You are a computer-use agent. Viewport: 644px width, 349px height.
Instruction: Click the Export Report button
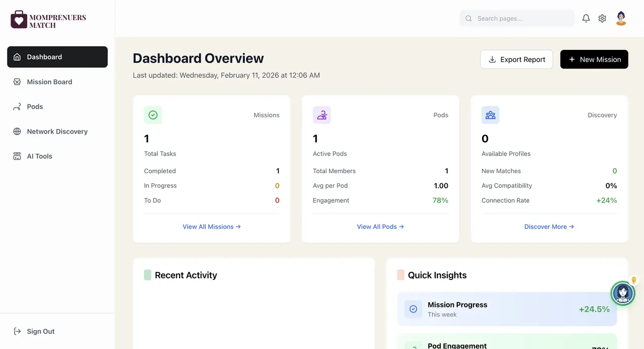coord(517,59)
